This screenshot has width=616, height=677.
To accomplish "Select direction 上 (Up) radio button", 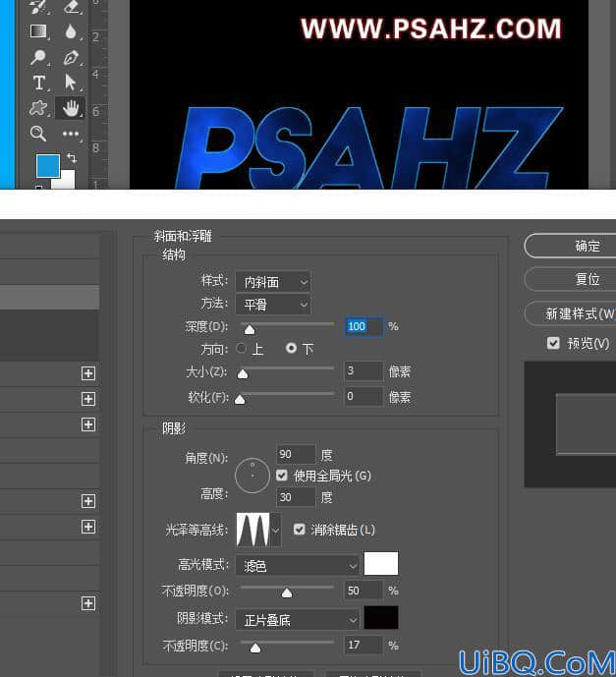I will (x=242, y=348).
